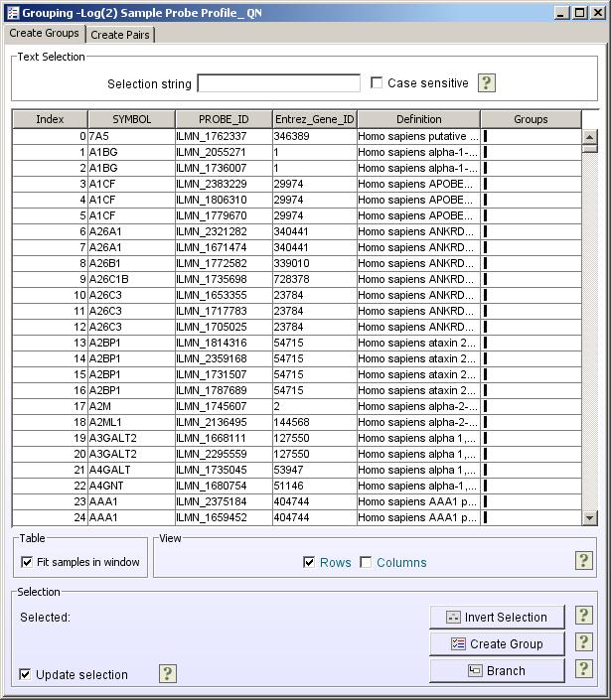611x700 pixels.
Task: Click the SYMBOL column header
Action: pos(132,119)
